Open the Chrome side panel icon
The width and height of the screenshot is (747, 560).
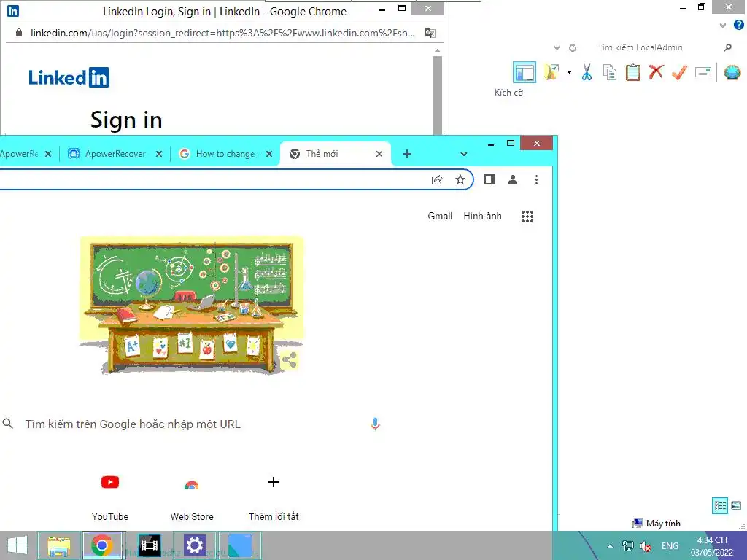(x=489, y=179)
